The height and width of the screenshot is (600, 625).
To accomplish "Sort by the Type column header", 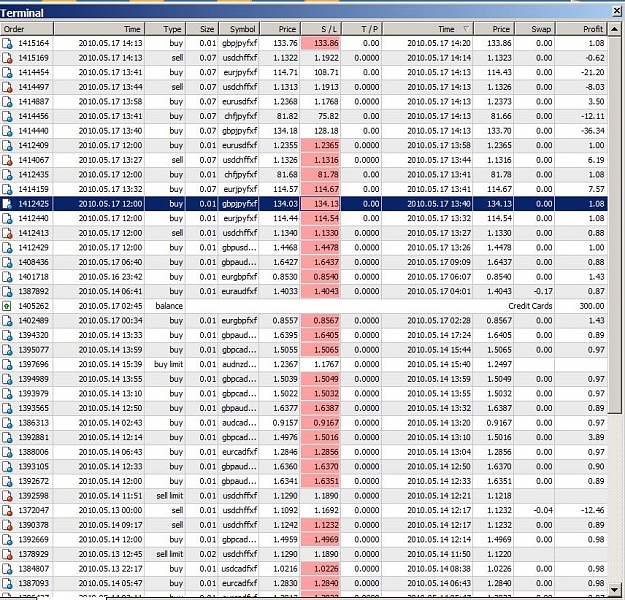I will coord(165,29).
